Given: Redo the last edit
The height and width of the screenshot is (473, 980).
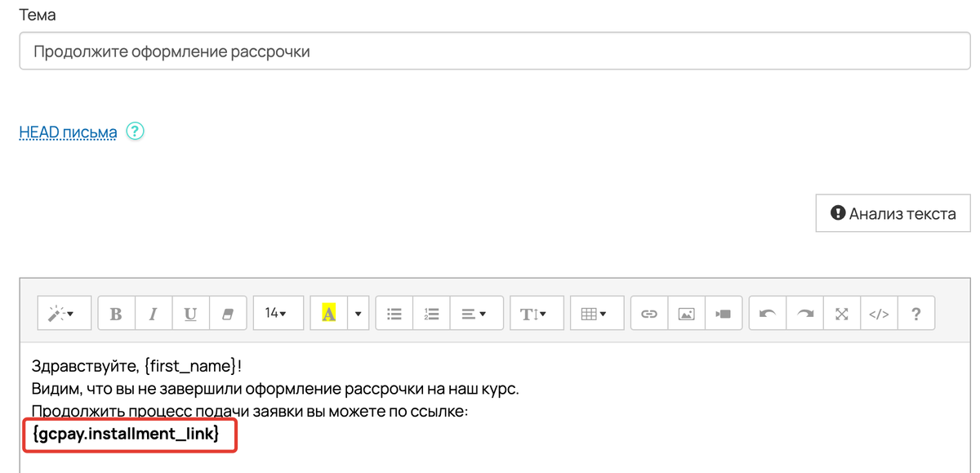Looking at the screenshot, I should click(x=805, y=313).
